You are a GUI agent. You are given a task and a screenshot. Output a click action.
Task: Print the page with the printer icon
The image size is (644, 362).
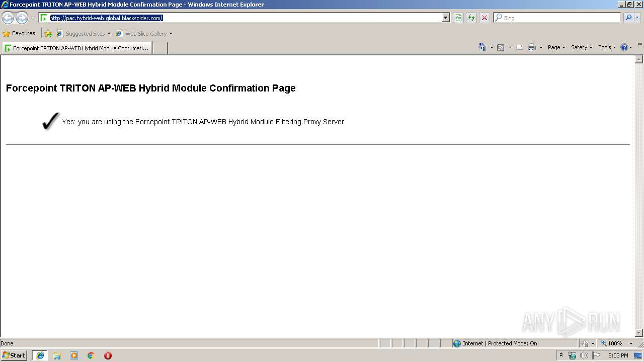(532, 47)
